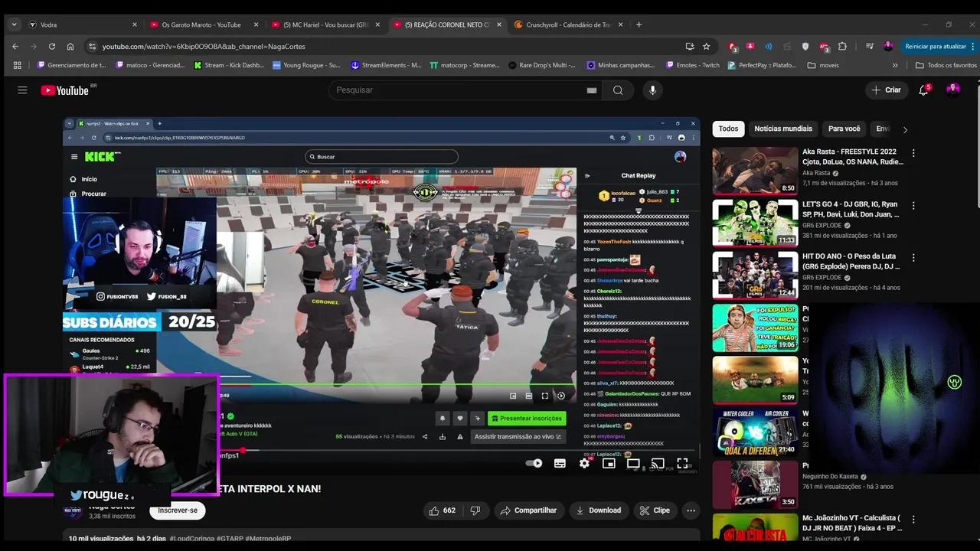Select the Para você filter chip
Image resolution: width=980 pixels, height=551 pixels.
click(x=844, y=129)
